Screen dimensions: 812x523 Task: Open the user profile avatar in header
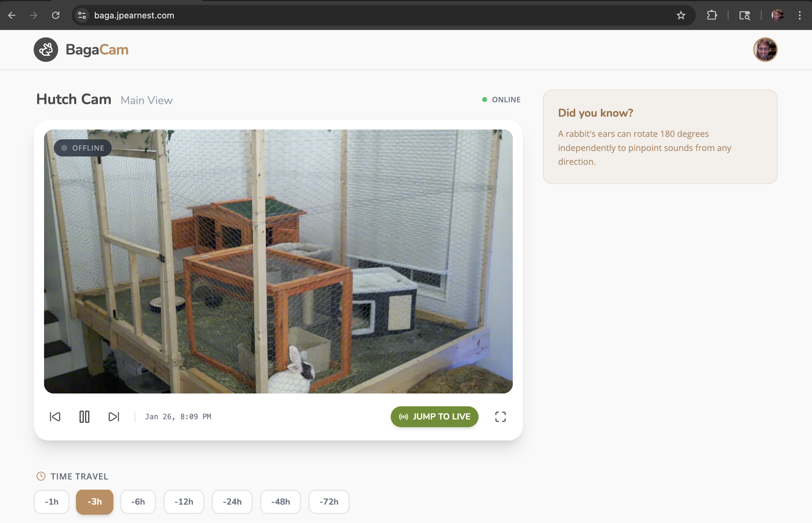point(765,50)
